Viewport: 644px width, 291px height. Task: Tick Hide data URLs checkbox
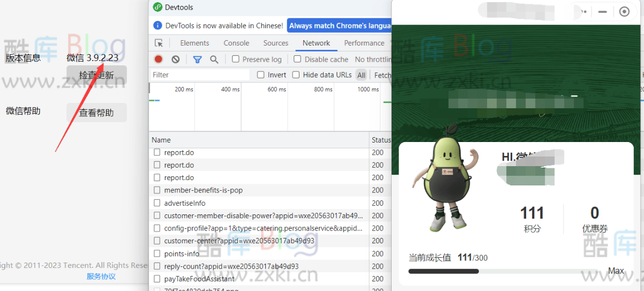[296, 74]
